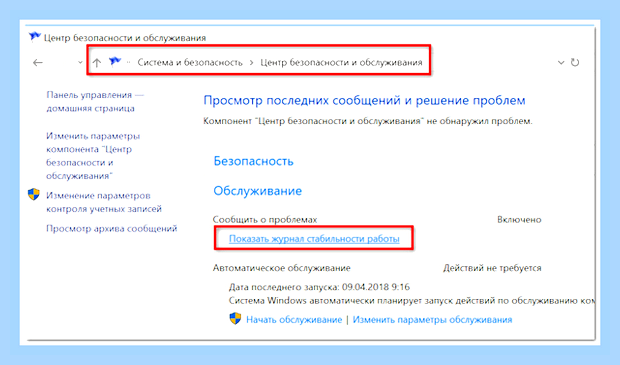Viewport: 620px width, 365px height.
Task: Refresh the page with the refresh icon
Action: pos(575,62)
